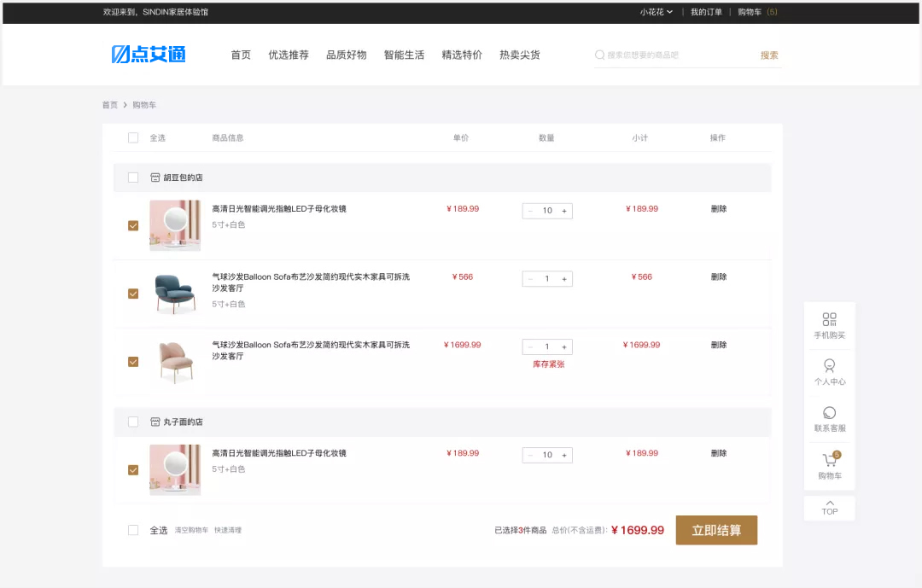
Task: Decrease quantity of mirror in 丸子面的店
Action: (x=530, y=455)
